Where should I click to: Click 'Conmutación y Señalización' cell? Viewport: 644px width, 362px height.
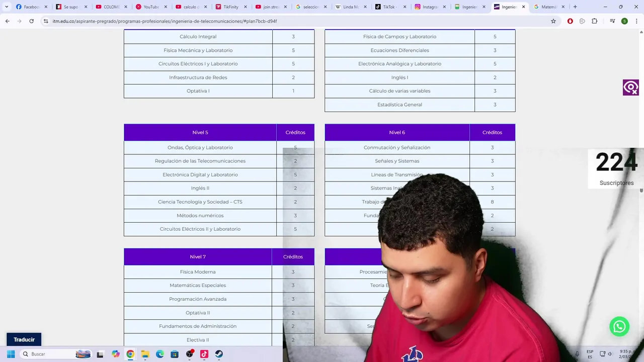point(397,147)
